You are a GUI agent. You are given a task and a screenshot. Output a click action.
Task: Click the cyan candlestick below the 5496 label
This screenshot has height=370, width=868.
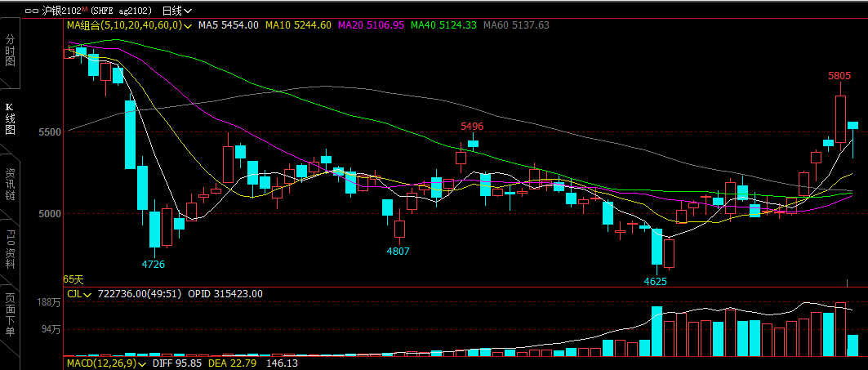[x=474, y=144]
